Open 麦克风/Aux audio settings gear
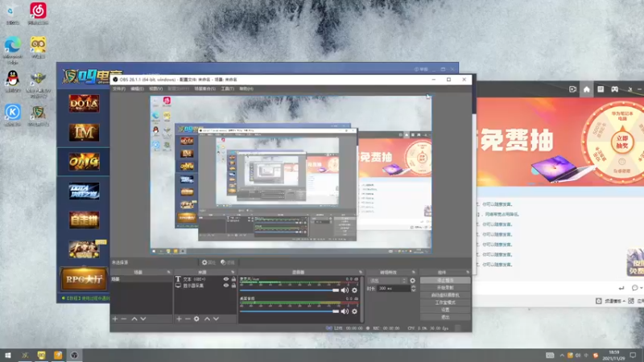The width and height of the screenshot is (644, 362). pyautogui.click(x=354, y=290)
